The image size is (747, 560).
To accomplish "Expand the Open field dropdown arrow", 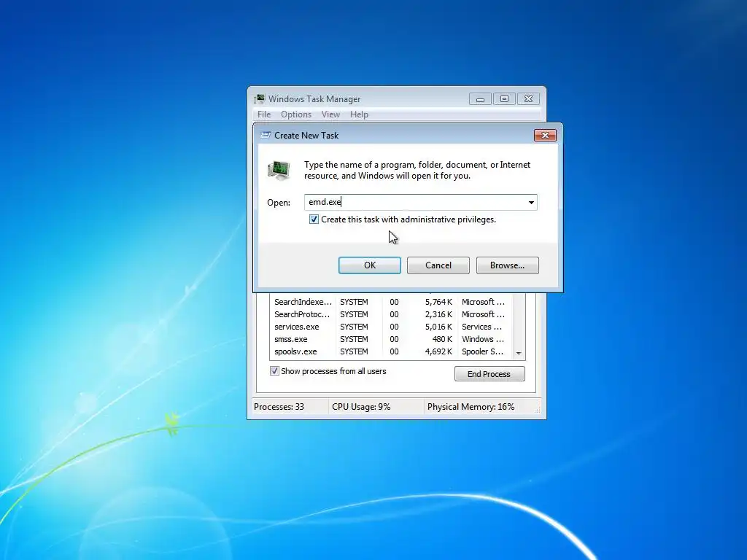I will pyautogui.click(x=531, y=203).
